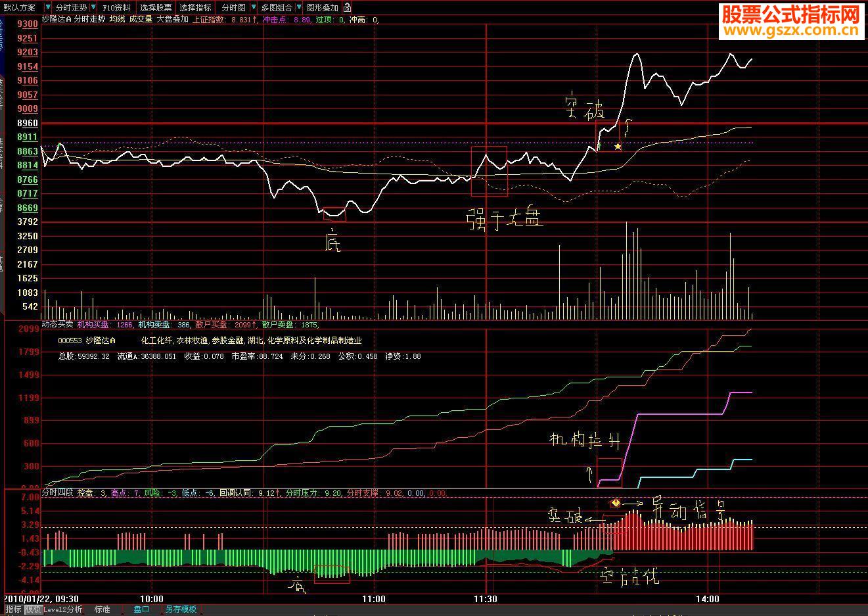The height and width of the screenshot is (616, 868).
Task: Select 分时走势 in the top toolbar
Action: pos(72,8)
